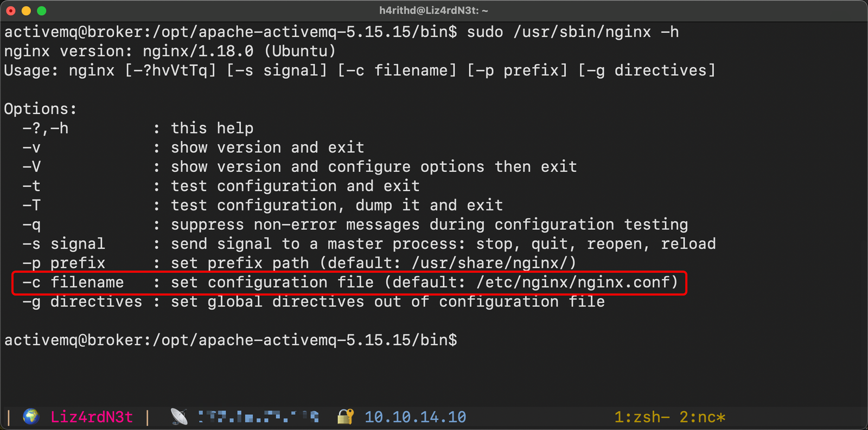
Task: Click the -s signal option line
Action: (369, 244)
